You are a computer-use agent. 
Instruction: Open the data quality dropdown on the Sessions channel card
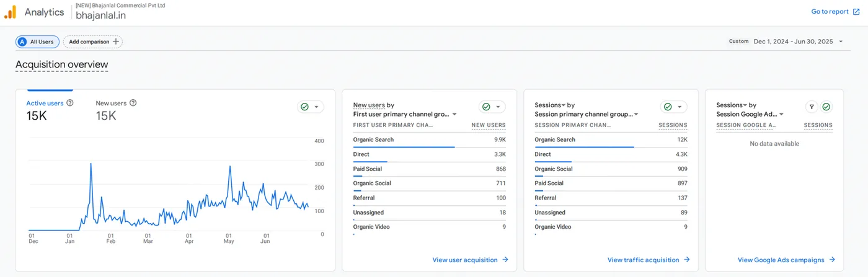[x=673, y=107]
